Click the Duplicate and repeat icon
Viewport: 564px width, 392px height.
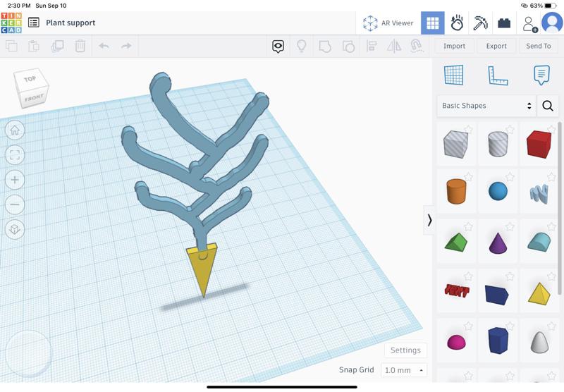click(57, 46)
